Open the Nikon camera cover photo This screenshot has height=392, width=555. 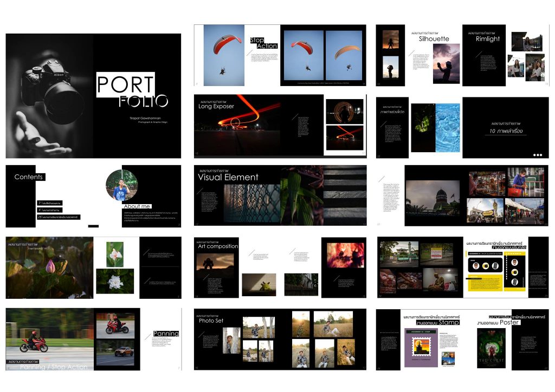pyautogui.click(x=50, y=96)
